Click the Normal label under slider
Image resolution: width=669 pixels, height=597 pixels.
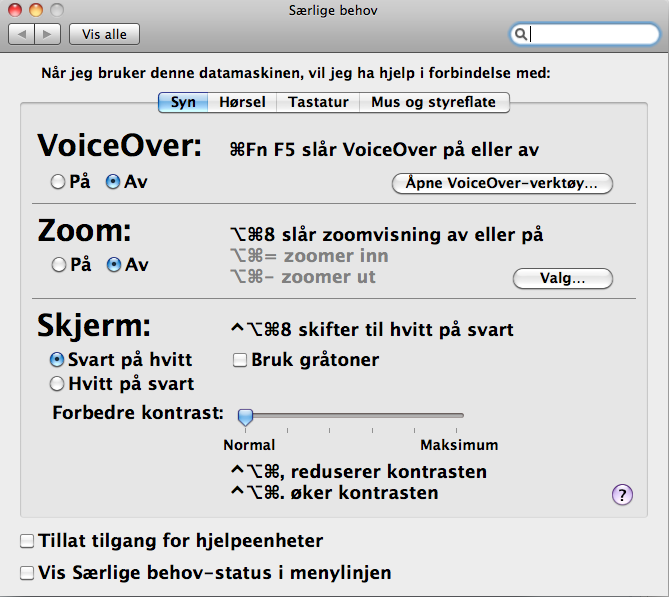click(x=249, y=445)
